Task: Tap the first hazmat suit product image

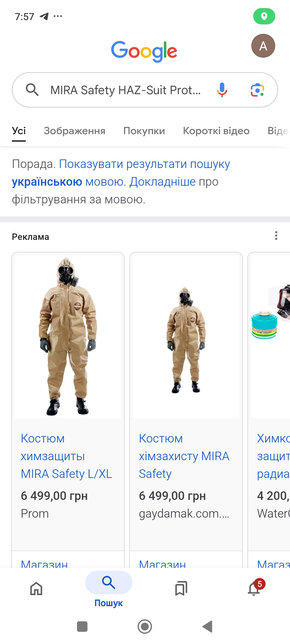Action: tap(68, 336)
